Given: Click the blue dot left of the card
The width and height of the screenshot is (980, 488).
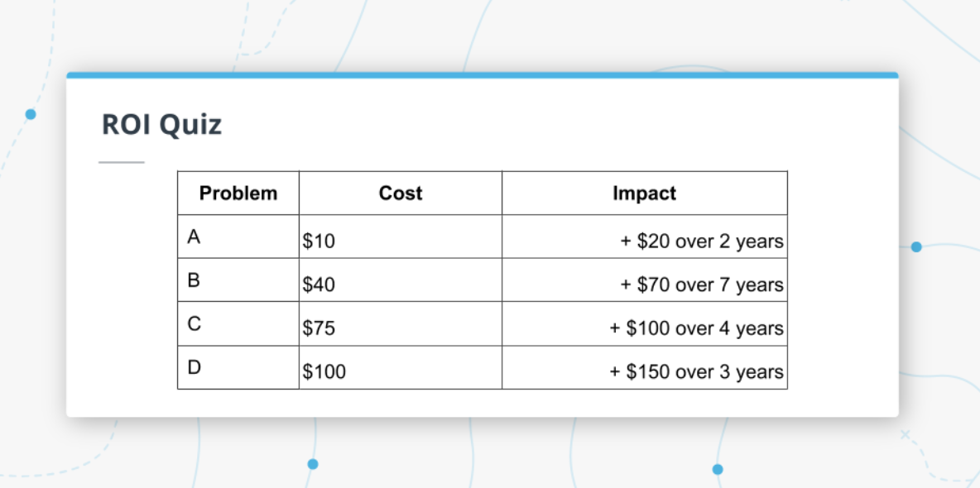Looking at the screenshot, I should tap(31, 114).
